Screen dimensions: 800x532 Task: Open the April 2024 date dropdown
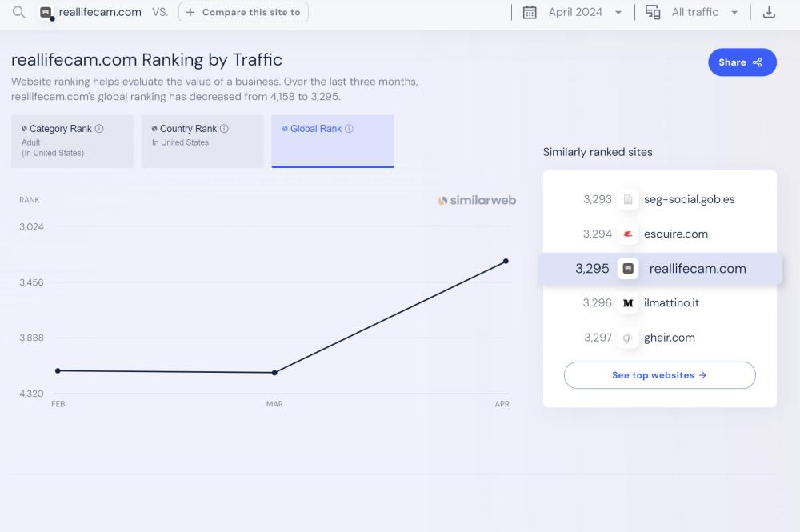(584, 12)
